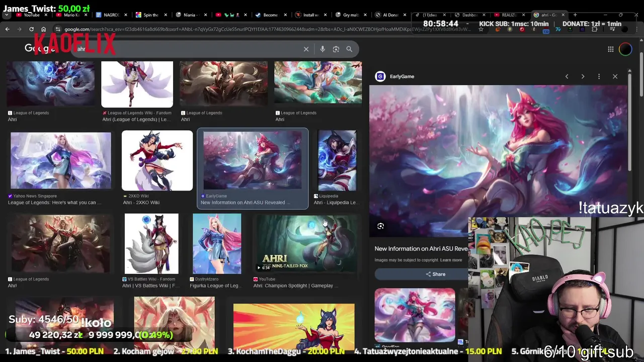644x362 pixels.
Task: Open 'Ahri (League of Legends) | Le...' caption link
Action: (x=136, y=119)
